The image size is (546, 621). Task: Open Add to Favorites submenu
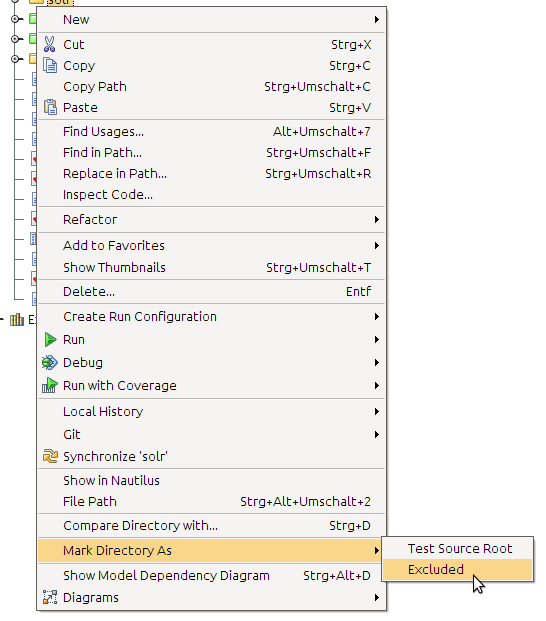[211, 246]
